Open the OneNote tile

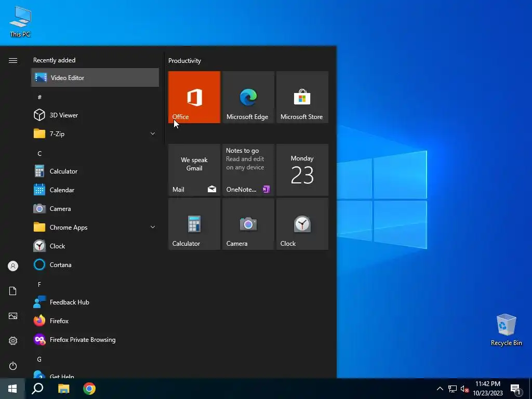click(248, 170)
